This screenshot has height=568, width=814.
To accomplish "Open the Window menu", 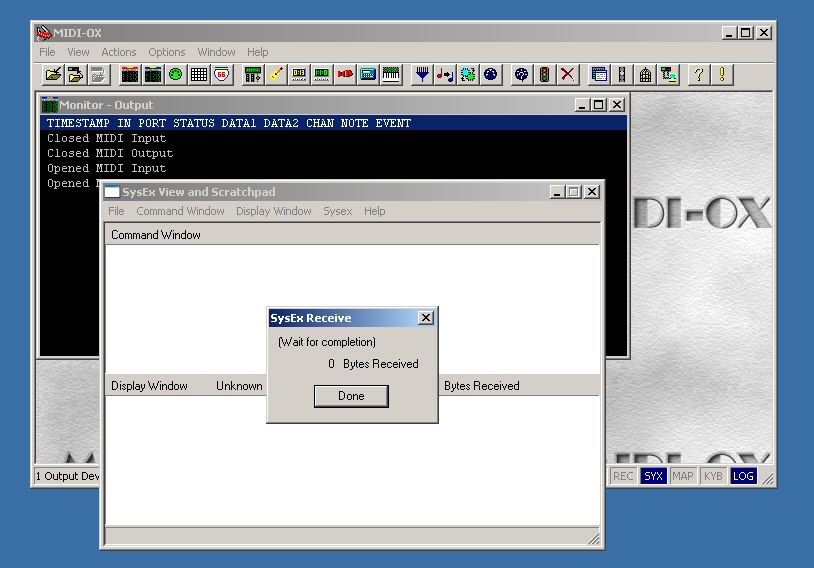I will (x=216, y=52).
